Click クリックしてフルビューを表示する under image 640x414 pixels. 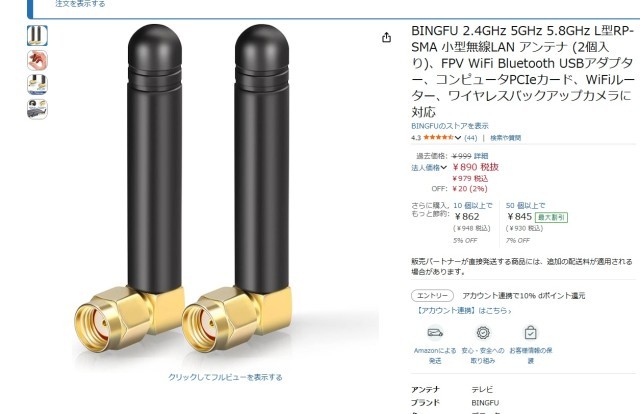225,377
